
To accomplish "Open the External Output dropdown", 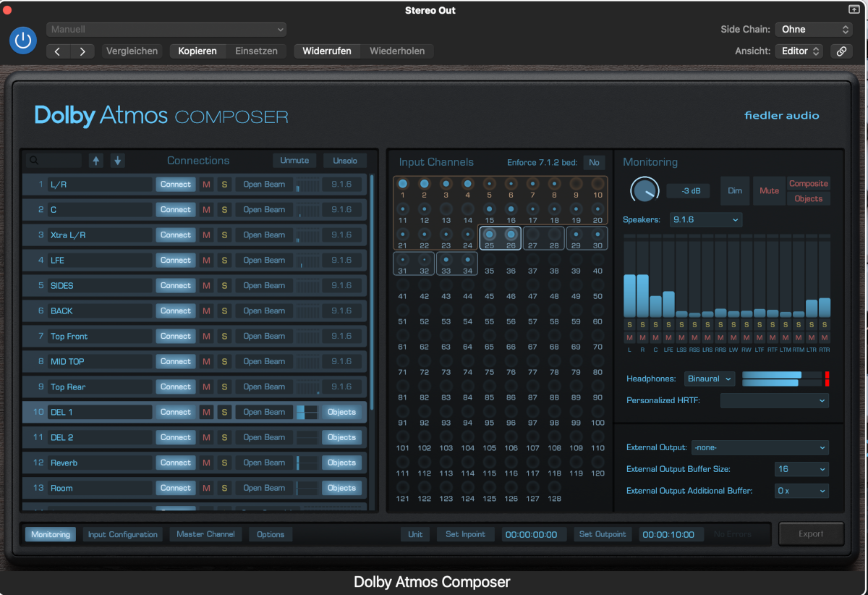I will tap(760, 448).
